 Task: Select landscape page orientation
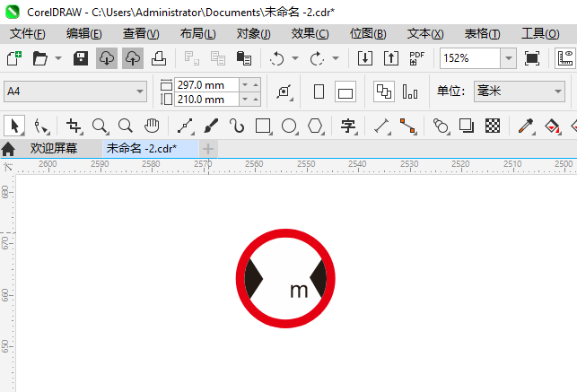[345, 91]
